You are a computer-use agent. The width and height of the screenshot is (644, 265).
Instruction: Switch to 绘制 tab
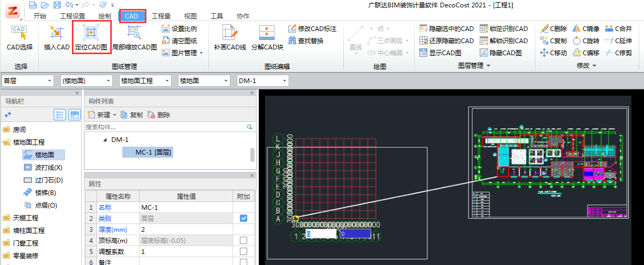[105, 16]
